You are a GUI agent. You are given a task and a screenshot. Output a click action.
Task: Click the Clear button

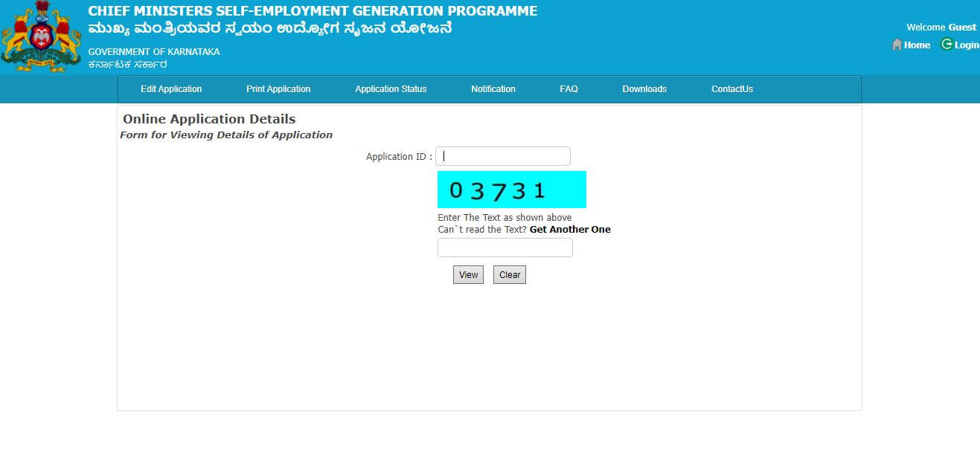point(509,274)
